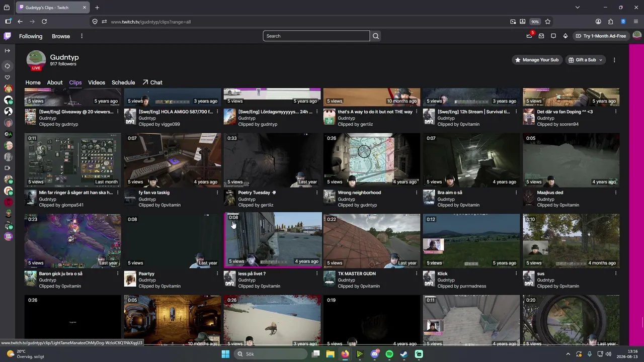644x362 pixels.
Task: Open the Chat popout tab
Action: (152, 82)
